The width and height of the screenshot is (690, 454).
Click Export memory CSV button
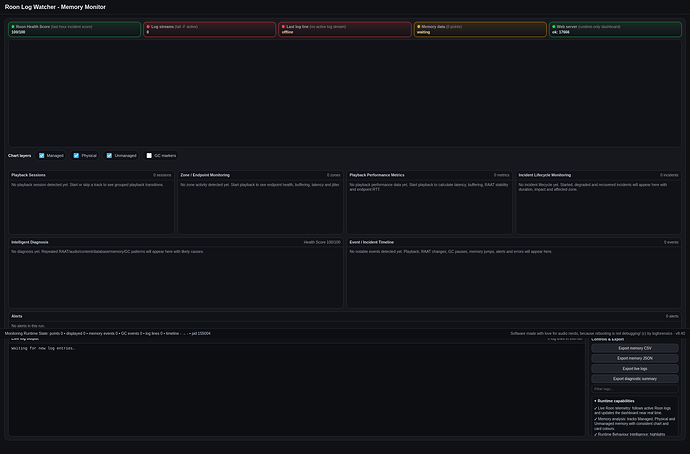(635, 348)
